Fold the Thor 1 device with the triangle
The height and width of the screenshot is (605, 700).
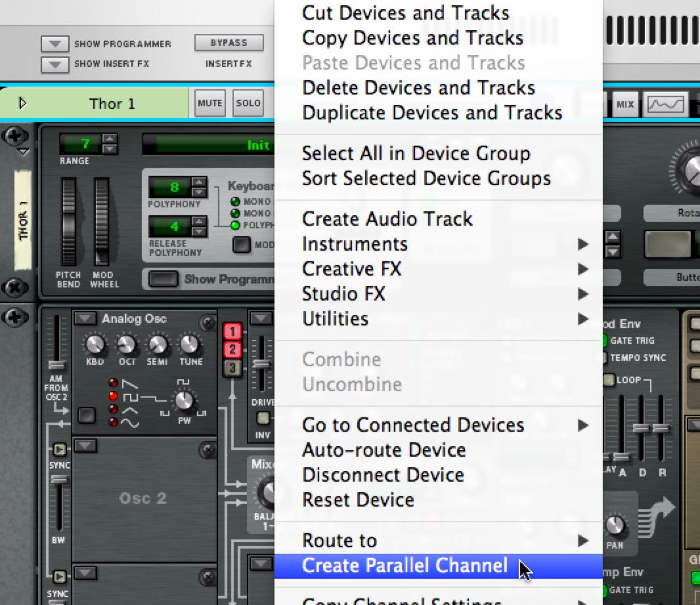(22, 104)
